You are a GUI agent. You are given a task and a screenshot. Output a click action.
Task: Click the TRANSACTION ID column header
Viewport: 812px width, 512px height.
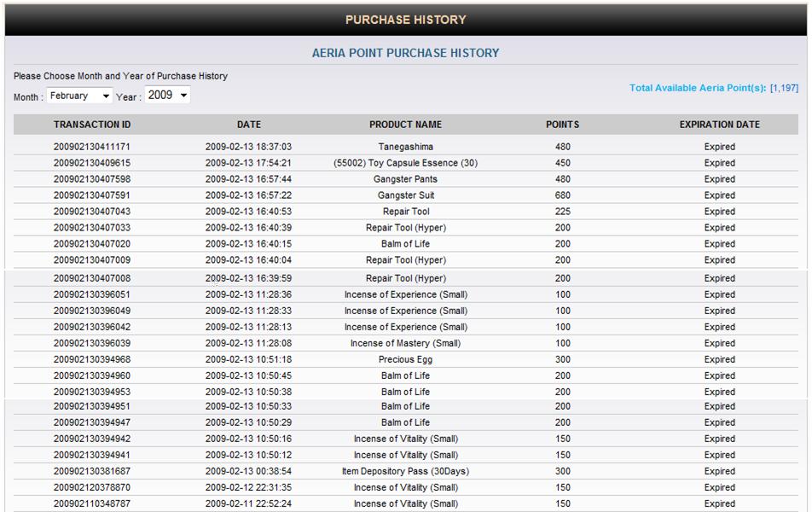(92, 125)
